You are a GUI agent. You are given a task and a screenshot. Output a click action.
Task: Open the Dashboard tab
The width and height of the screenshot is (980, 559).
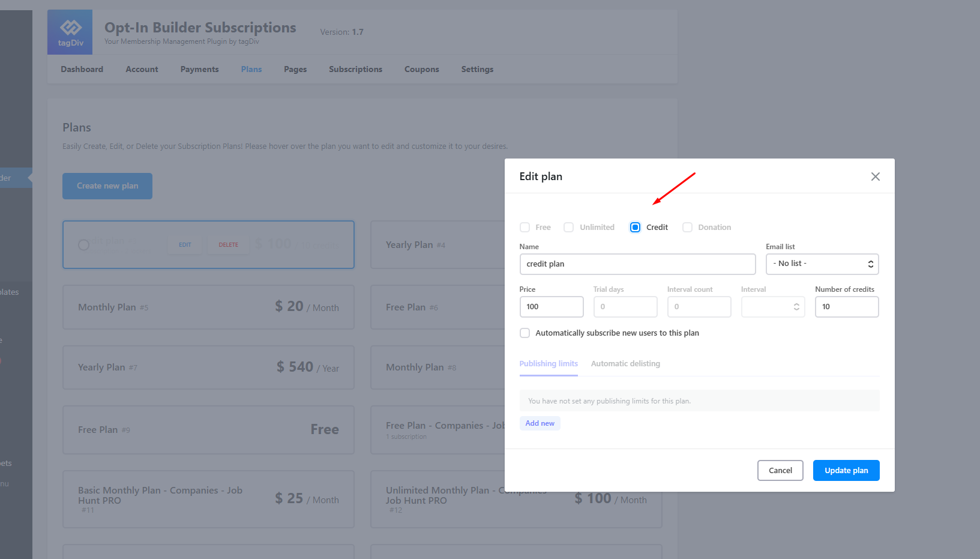pyautogui.click(x=82, y=70)
